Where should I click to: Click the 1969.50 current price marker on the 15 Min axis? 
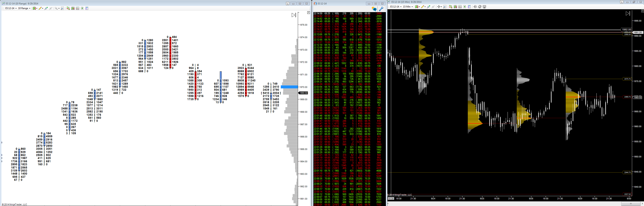(638, 98)
